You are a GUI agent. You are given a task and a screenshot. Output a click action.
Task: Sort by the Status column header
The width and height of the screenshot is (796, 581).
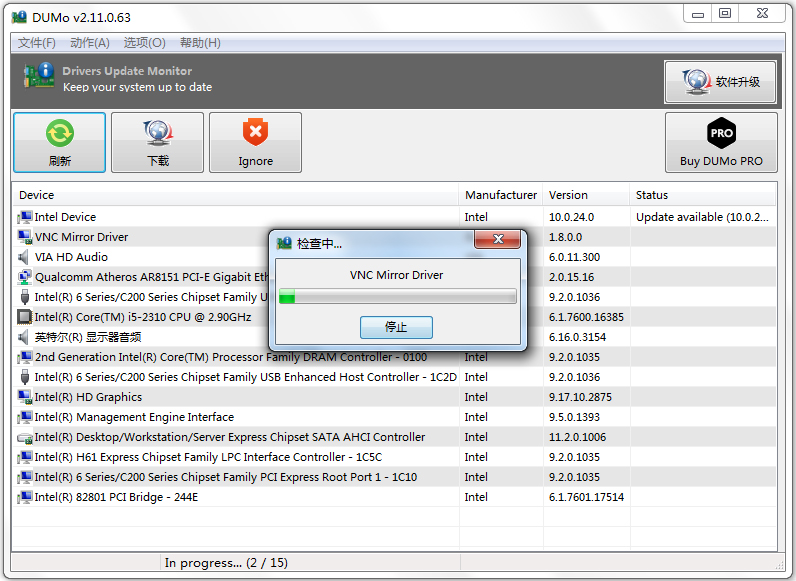point(703,195)
